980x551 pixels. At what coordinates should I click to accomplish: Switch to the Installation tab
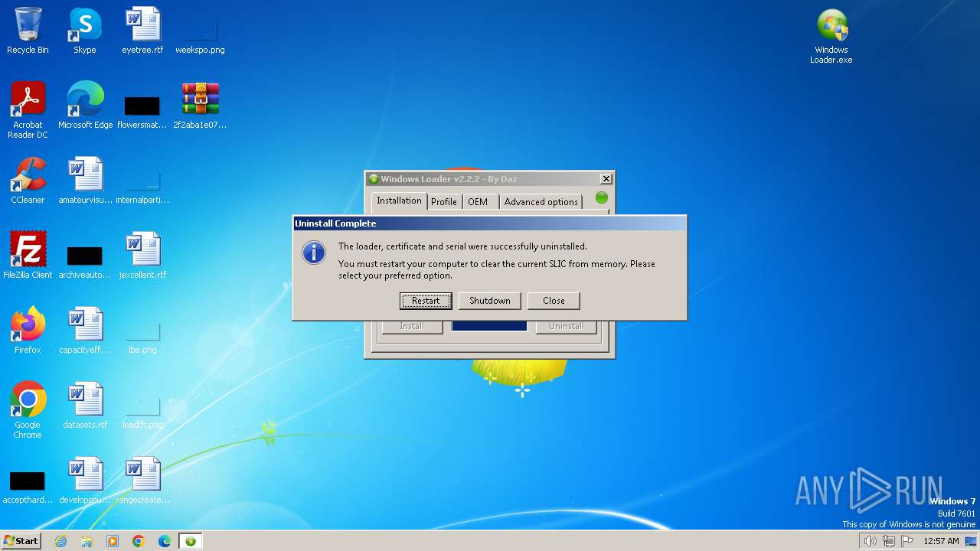(x=399, y=201)
